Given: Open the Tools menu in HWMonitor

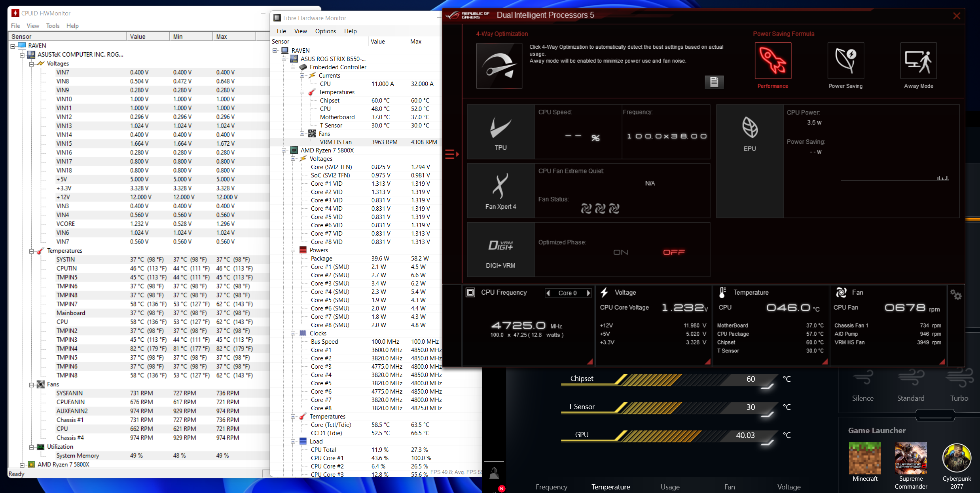Looking at the screenshot, I should [x=53, y=26].
